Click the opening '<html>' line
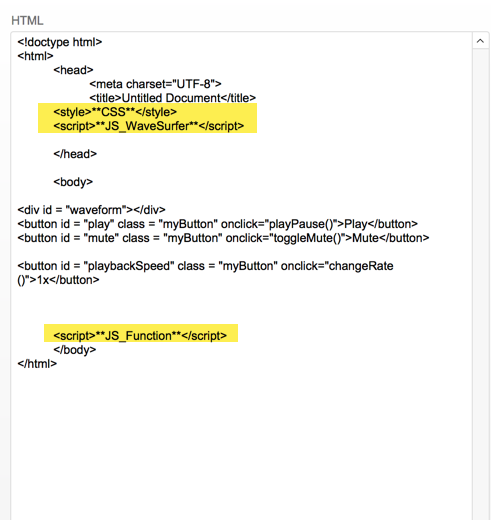 (35, 56)
